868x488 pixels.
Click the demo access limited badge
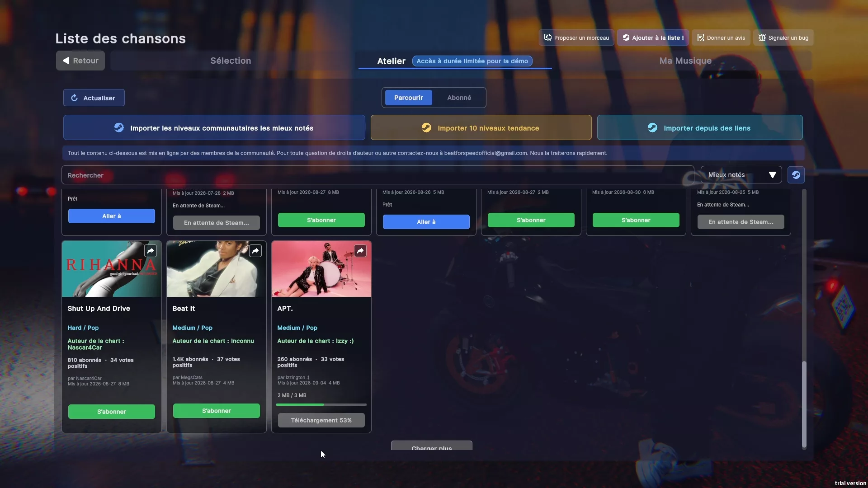(x=472, y=61)
